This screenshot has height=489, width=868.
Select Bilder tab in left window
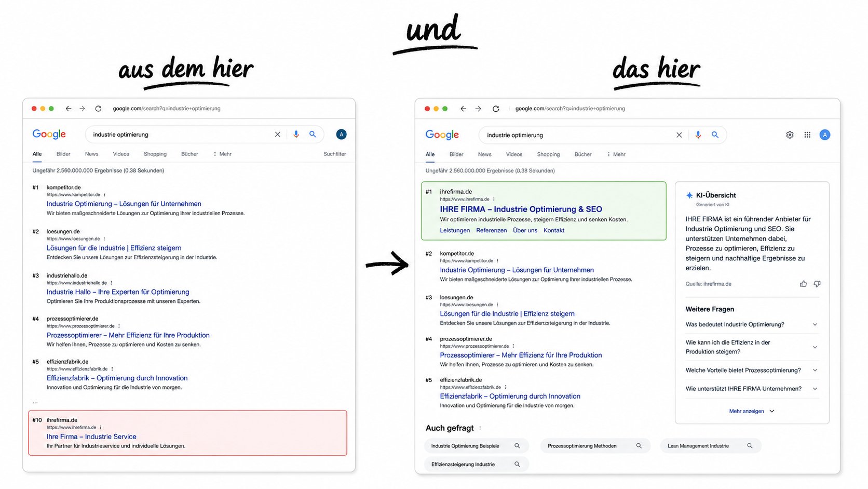click(x=63, y=154)
